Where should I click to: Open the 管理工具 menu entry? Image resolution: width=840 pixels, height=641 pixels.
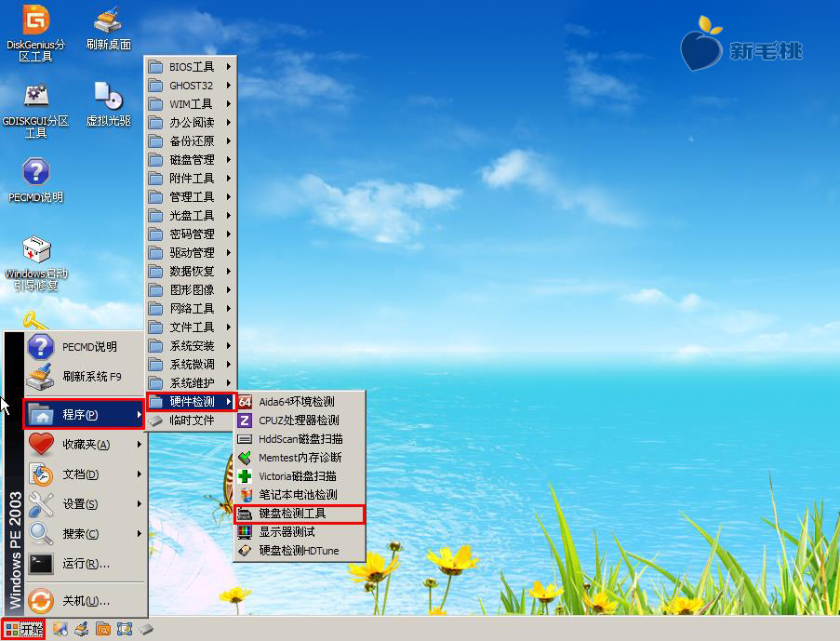tap(191, 196)
